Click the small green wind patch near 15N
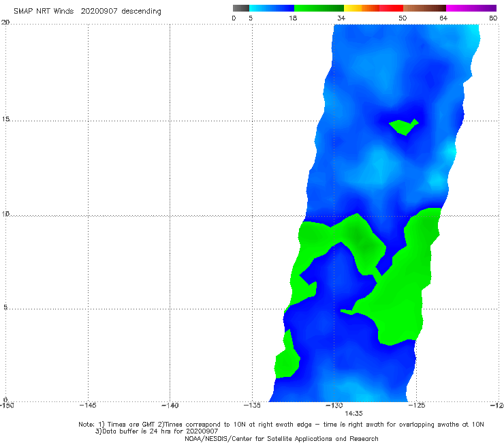The height and width of the screenshot is (443, 504). (x=403, y=127)
